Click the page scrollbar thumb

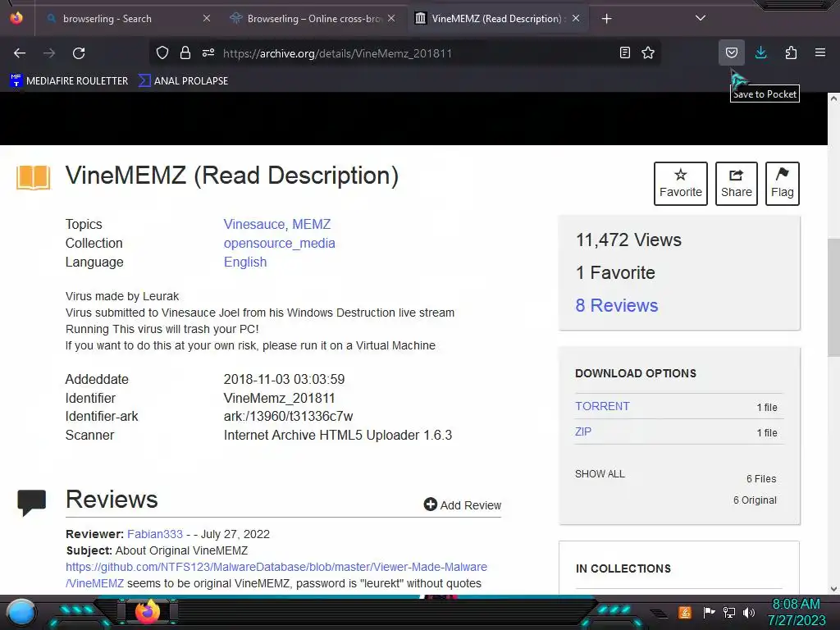[833, 297]
